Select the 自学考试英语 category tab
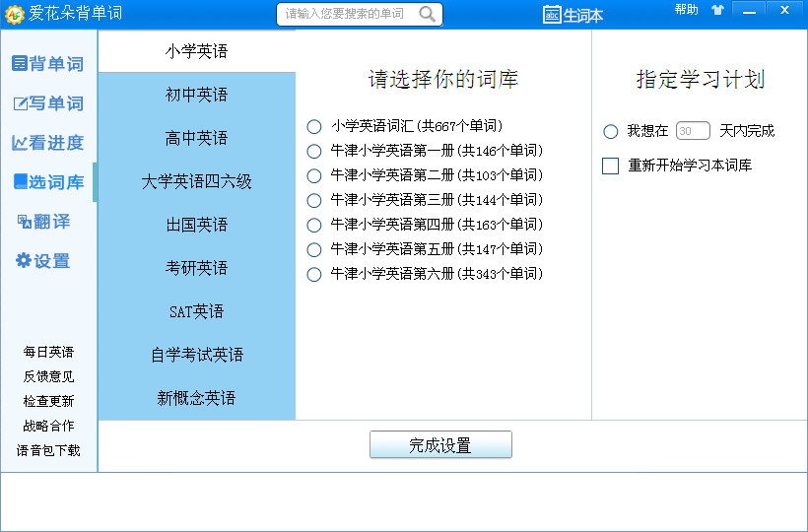The width and height of the screenshot is (808, 532). coord(196,355)
